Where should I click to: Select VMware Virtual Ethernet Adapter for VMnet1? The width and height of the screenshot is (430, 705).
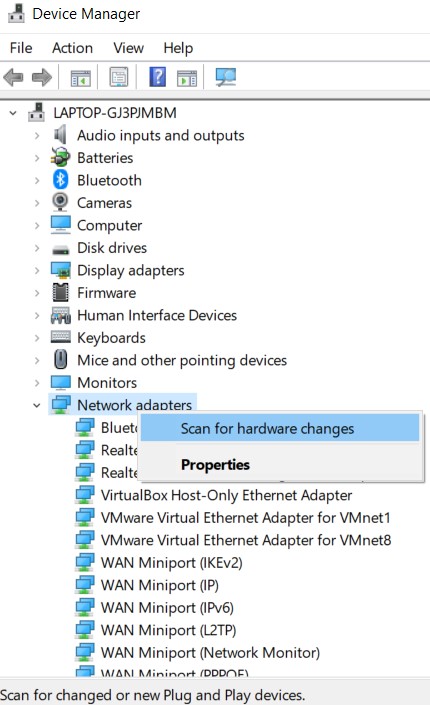tap(246, 518)
